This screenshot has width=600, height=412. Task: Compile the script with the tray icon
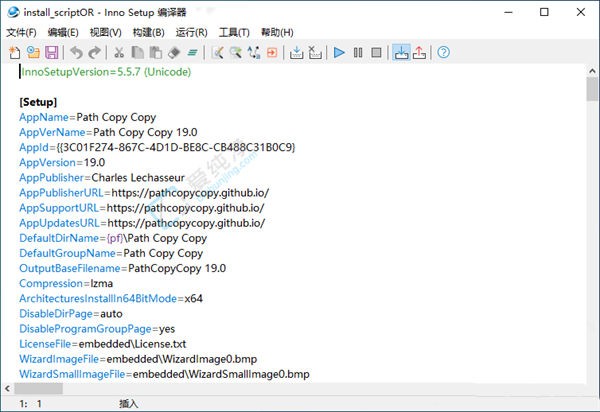(x=296, y=52)
